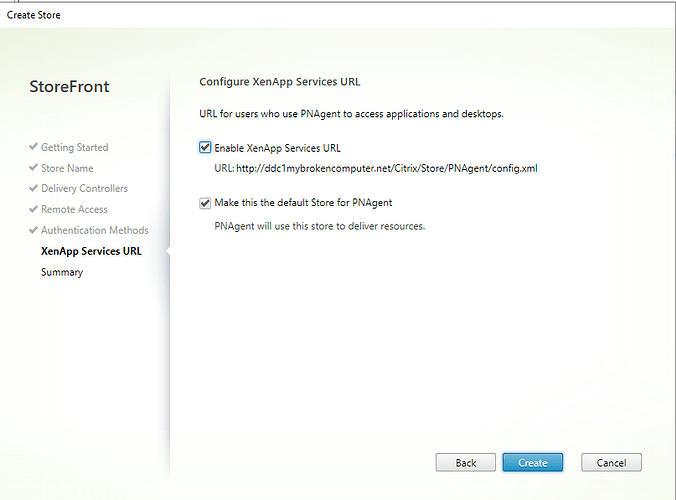Screen dimensions: 676x500
Task: Go to the Getting Started step
Action: pyautogui.click(x=74, y=148)
